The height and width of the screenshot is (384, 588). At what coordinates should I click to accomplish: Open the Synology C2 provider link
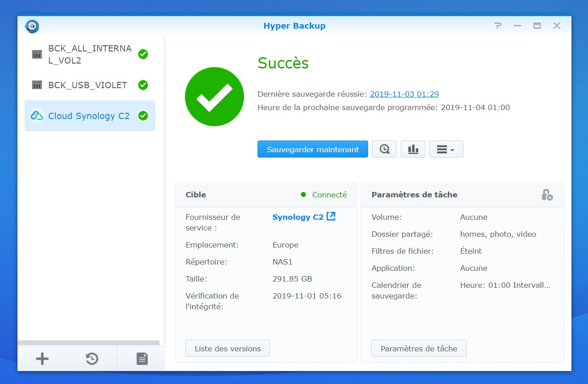298,217
